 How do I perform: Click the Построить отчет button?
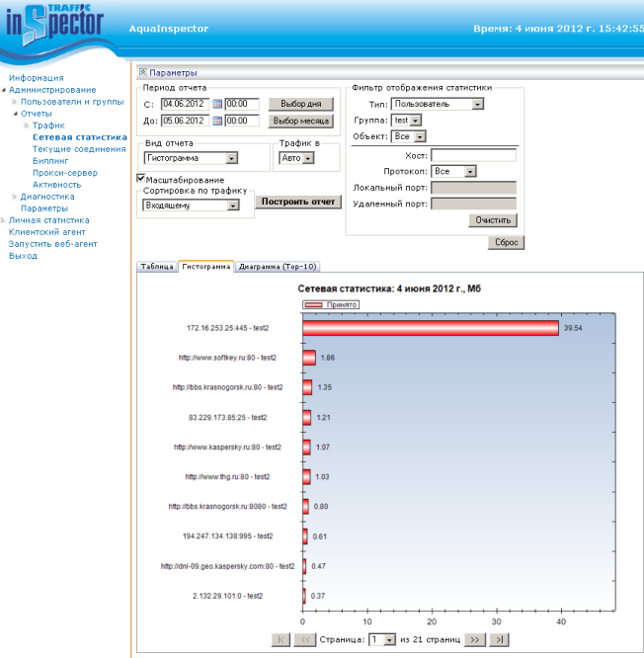[x=298, y=202]
